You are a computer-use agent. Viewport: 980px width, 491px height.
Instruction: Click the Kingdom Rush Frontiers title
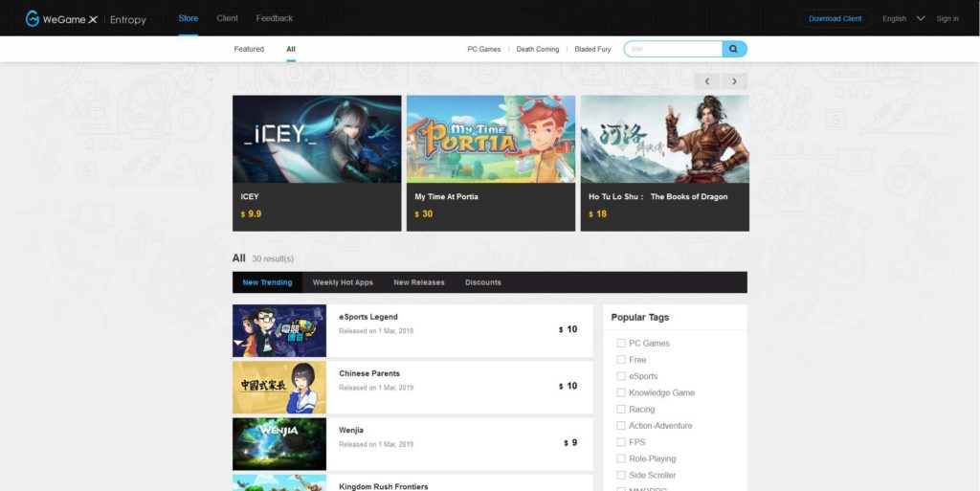[384, 486]
